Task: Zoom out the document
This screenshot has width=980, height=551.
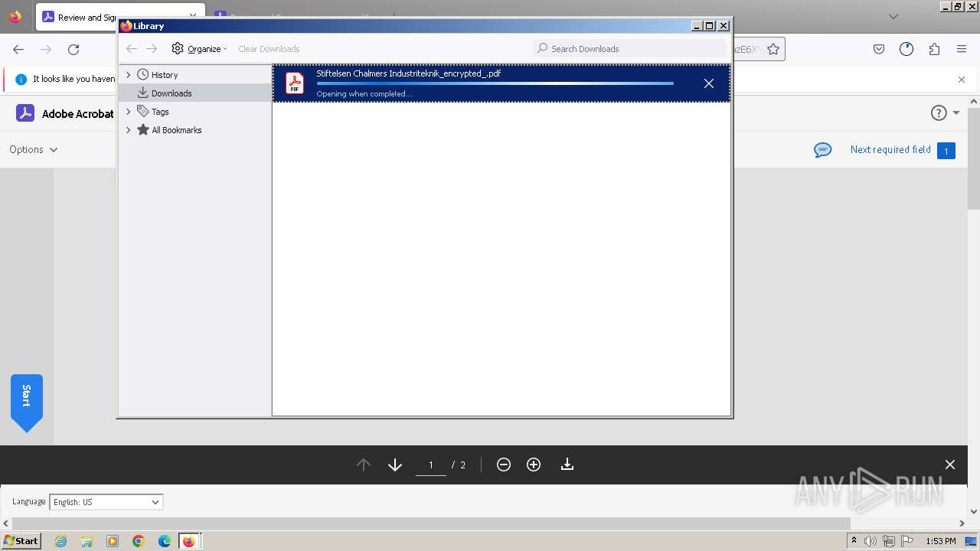Action: coord(504,465)
